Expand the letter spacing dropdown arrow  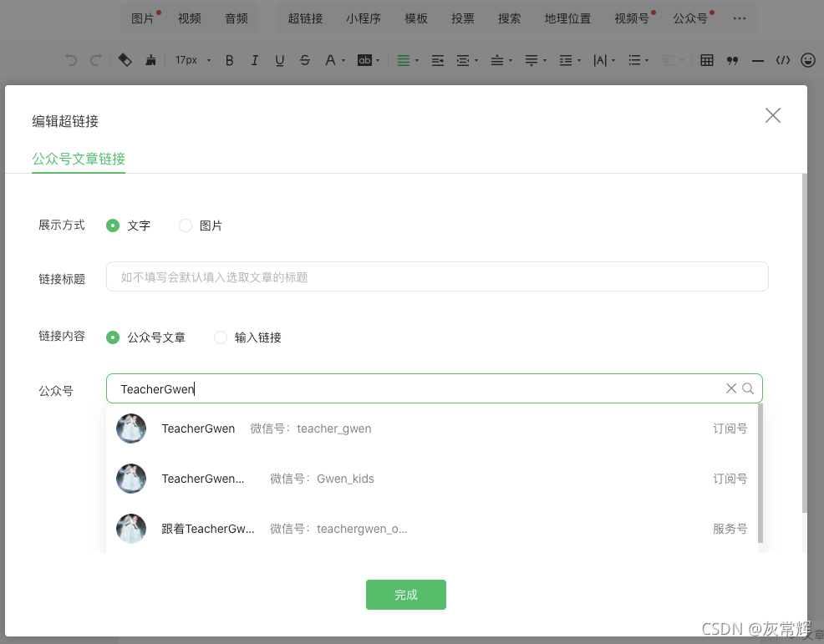[x=613, y=61]
